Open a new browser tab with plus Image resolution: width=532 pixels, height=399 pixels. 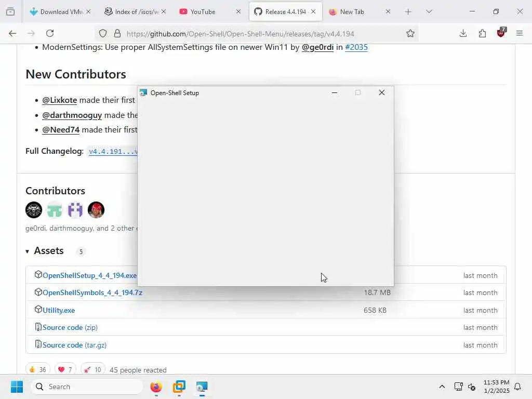pos(408,12)
